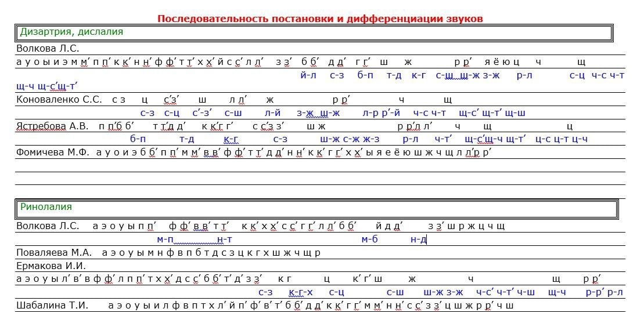The height and width of the screenshot is (312, 644).
Task: Click the blue pair 'л-й' in the Коноваленко row
Action: point(273,113)
